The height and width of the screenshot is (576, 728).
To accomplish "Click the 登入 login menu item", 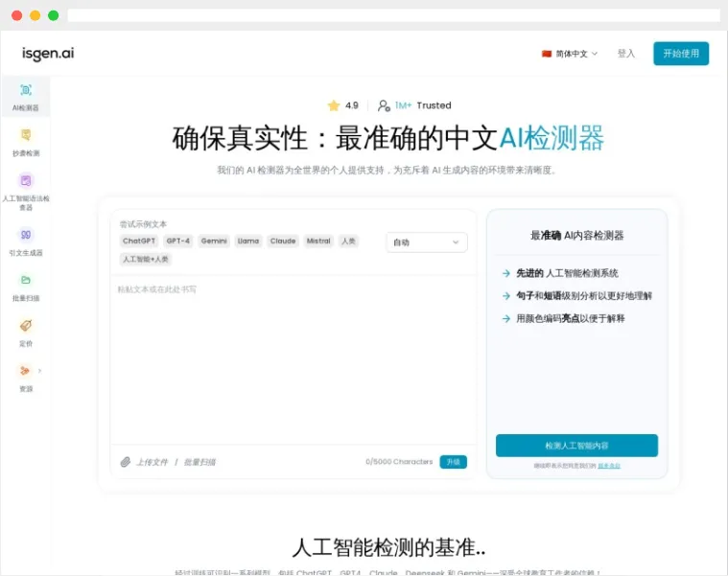I will 626,54.
